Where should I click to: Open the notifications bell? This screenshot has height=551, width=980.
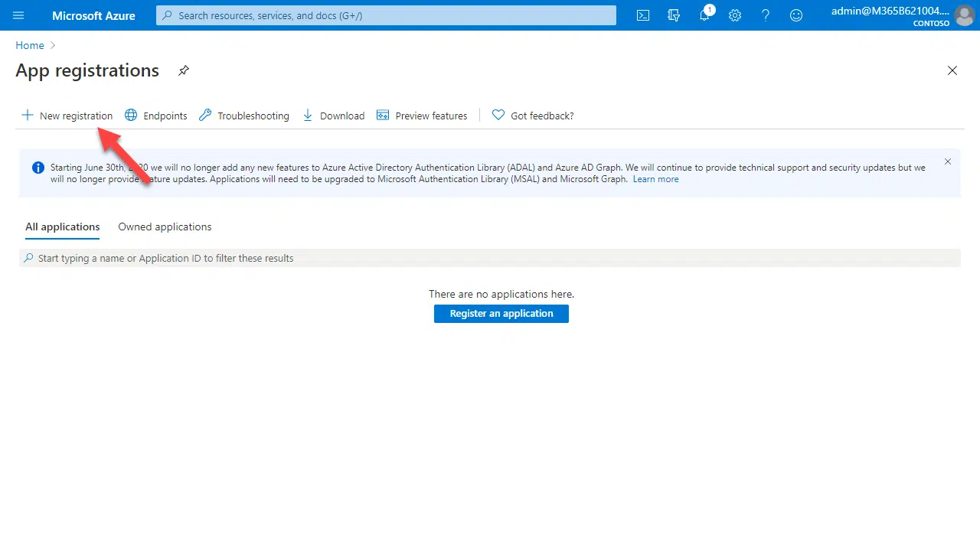coord(704,15)
